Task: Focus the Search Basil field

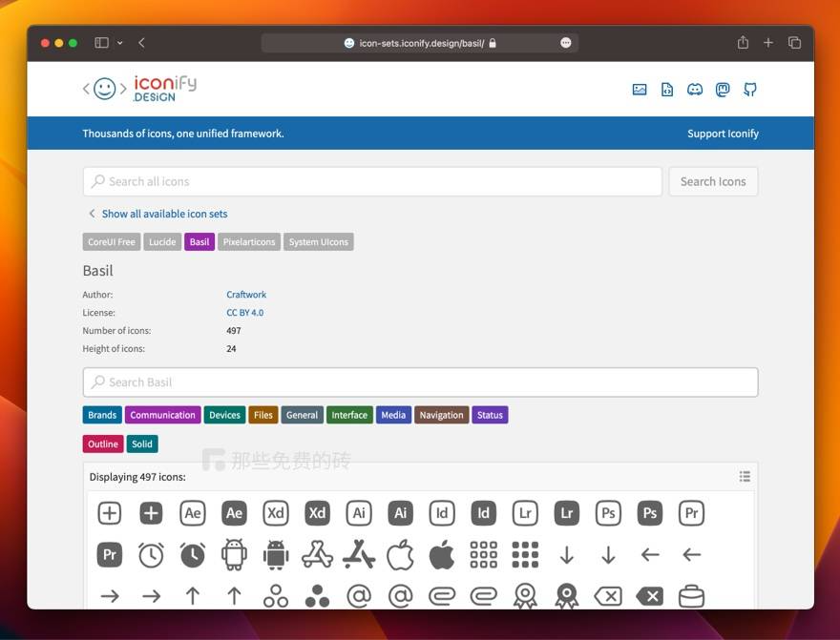Action: pyautogui.click(x=421, y=382)
